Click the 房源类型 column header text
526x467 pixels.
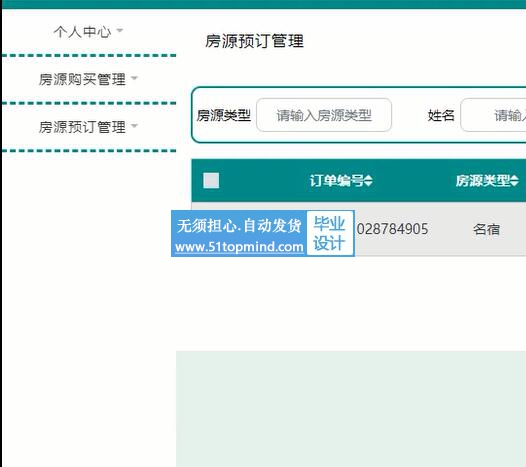coord(483,180)
